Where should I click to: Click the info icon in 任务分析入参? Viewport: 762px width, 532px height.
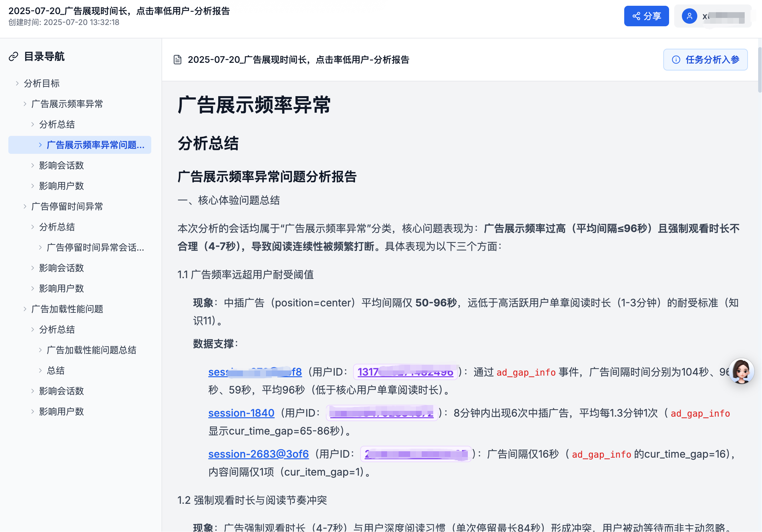coord(676,60)
